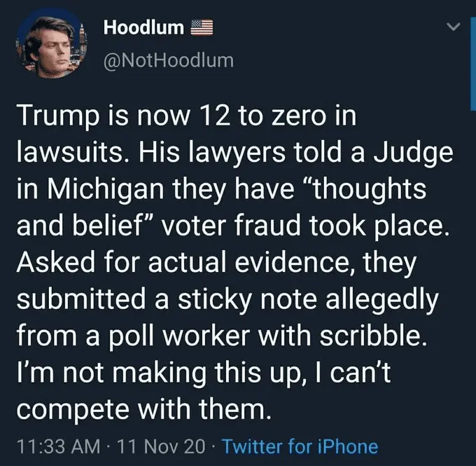Click the blue scrollbar on the right edge

(473, 63)
